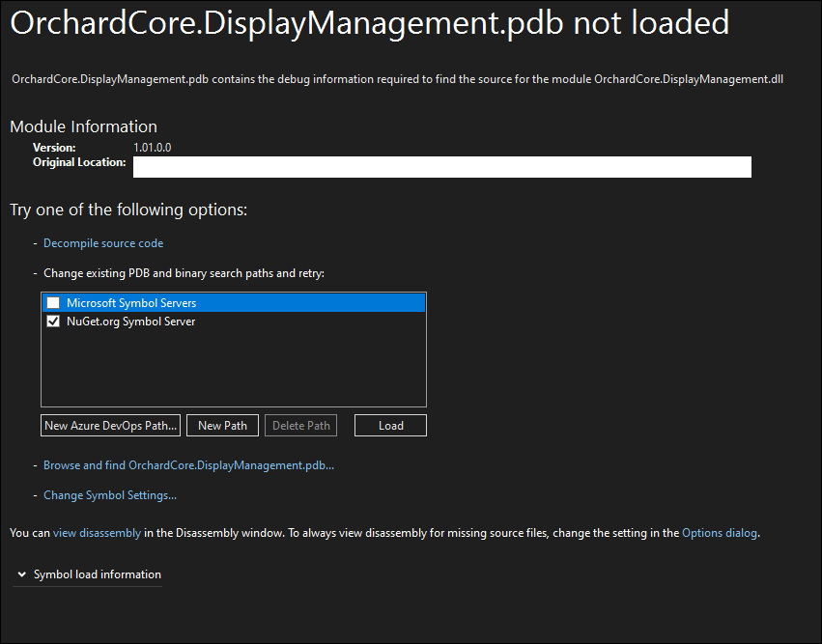Click the Module Information heading
The image size is (822, 644).
click(82, 126)
